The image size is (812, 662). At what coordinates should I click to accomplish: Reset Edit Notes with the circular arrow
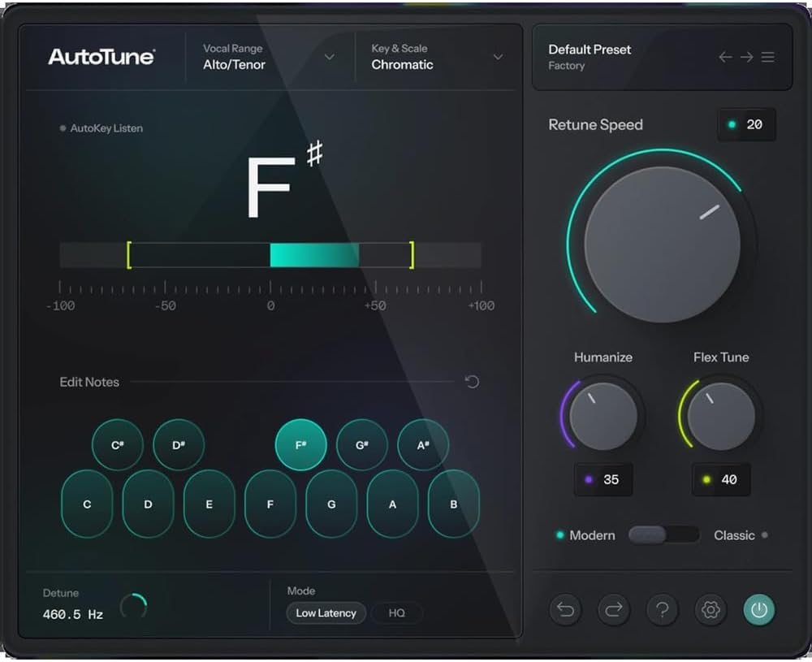click(x=472, y=382)
